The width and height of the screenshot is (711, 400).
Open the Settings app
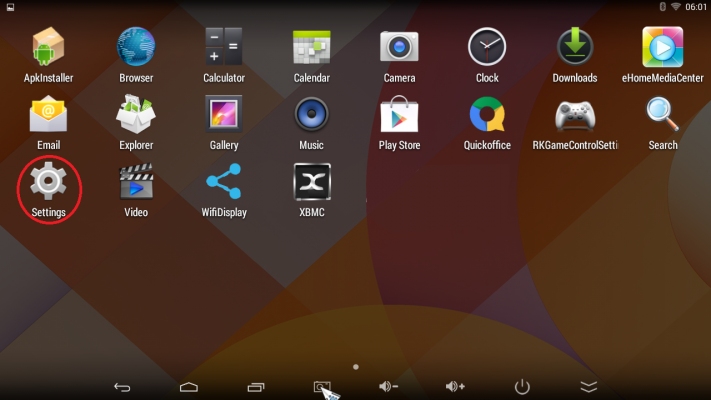(49, 190)
